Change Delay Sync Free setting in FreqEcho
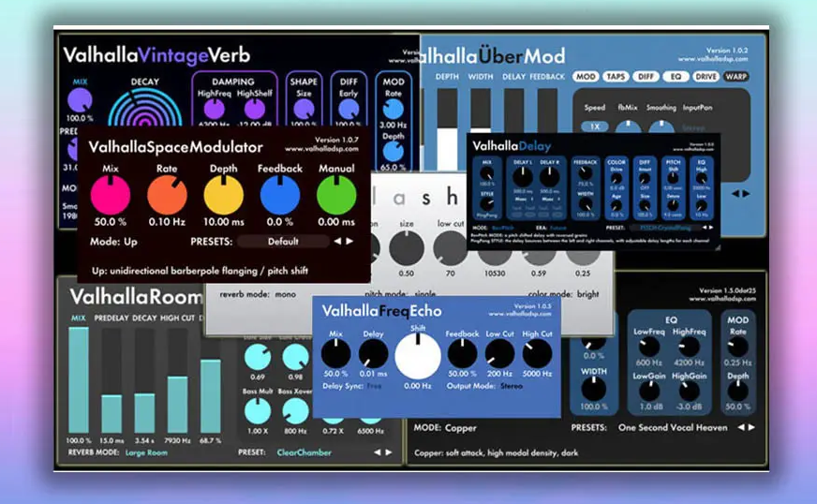 pyautogui.click(x=374, y=386)
